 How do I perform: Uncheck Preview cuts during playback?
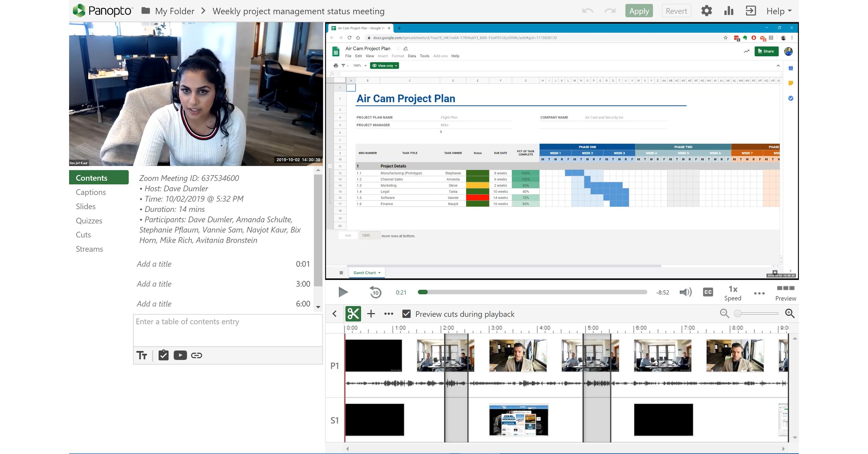[406, 314]
